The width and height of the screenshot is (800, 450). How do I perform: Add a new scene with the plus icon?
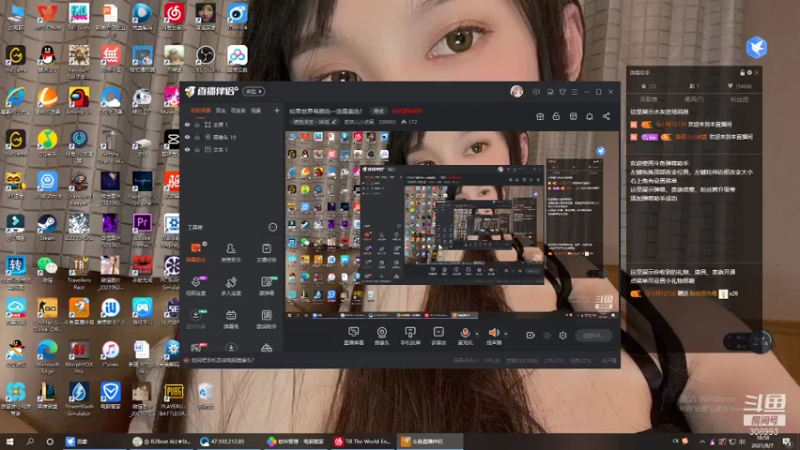coord(277,110)
